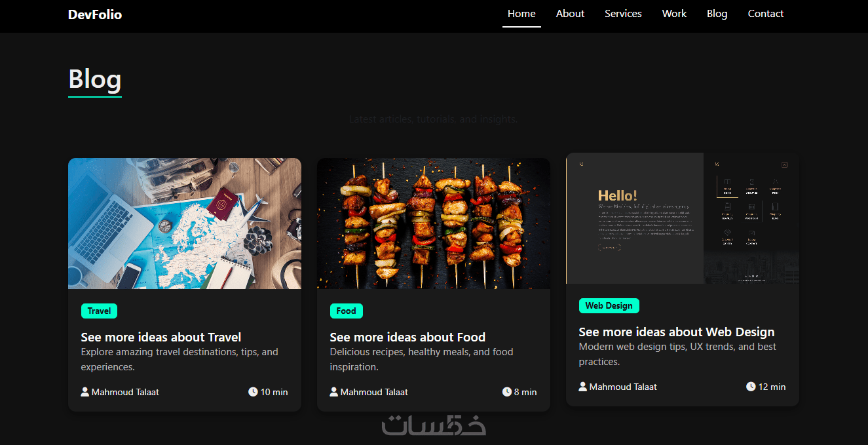Click the clock icon beside 10 min
868x445 pixels.
[253, 392]
